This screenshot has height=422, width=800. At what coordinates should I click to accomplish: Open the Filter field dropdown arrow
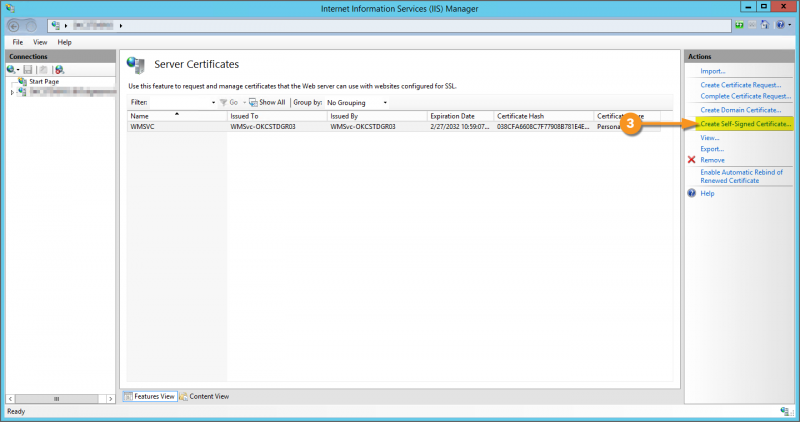(x=213, y=103)
